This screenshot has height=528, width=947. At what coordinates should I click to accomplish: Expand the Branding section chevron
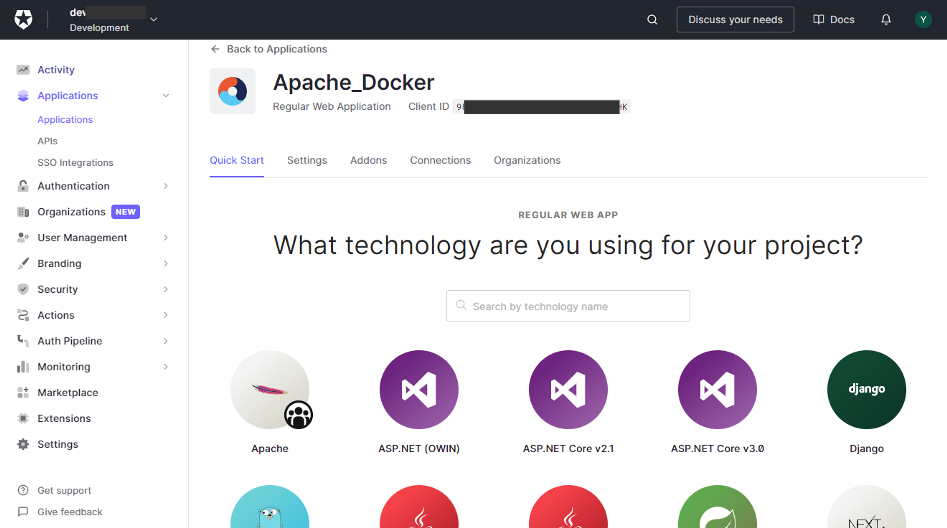click(x=166, y=263)
